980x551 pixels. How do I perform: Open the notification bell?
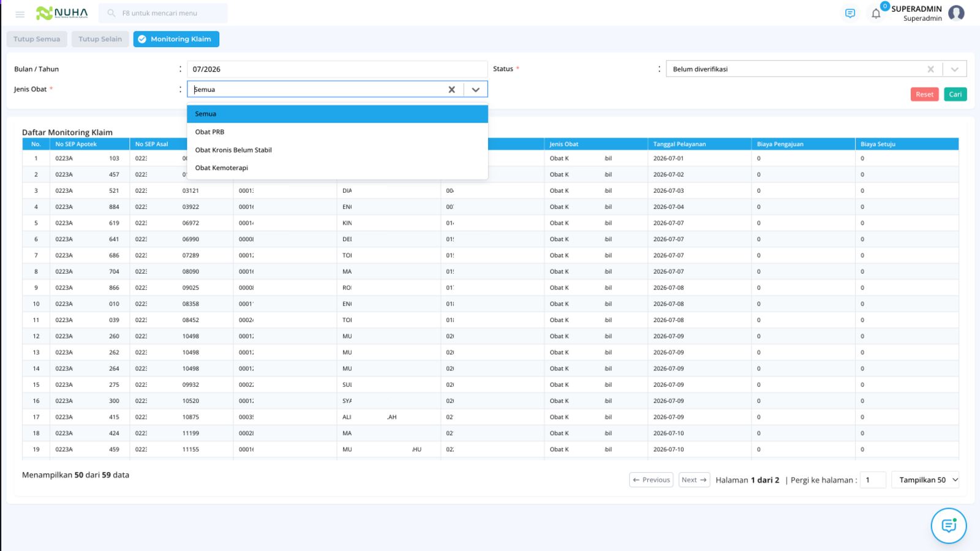[876, 13]
